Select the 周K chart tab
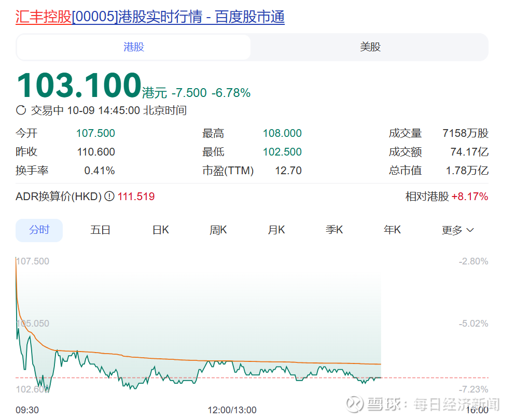Screen dimensions: 515x420 tap(218, 230)
